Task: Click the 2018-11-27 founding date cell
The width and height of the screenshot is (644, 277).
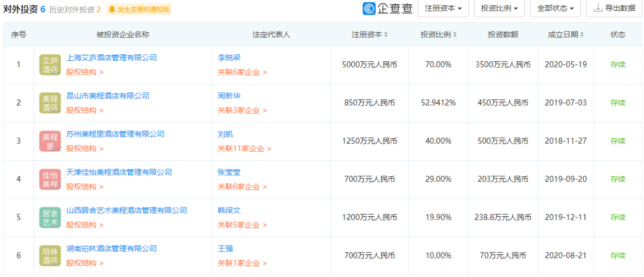Action: click(565, 141)
